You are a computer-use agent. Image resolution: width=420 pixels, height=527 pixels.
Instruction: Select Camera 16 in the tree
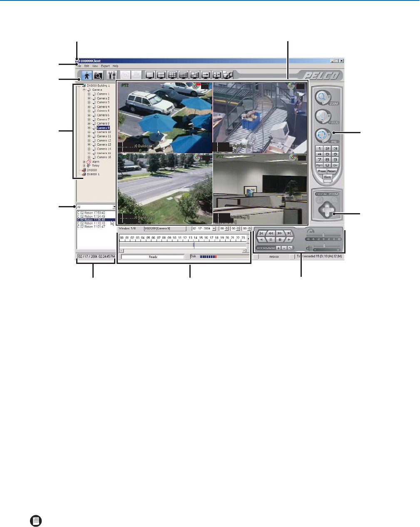coord(104,157)
